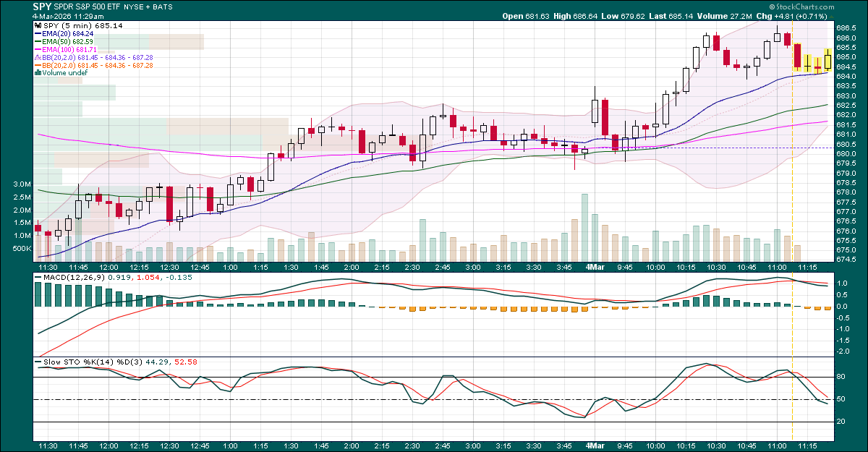
Task: Click the tallest volume bar at 4Mar open
Action: click(584, 227)
